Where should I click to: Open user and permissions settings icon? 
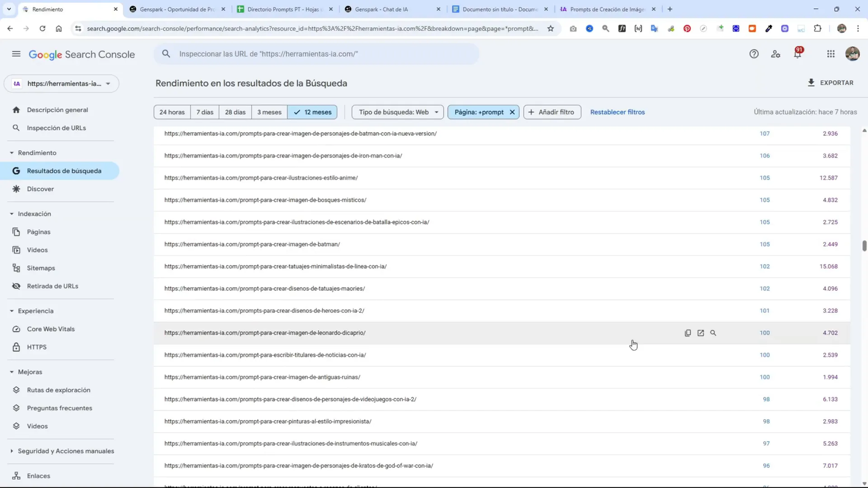(775, 54)
